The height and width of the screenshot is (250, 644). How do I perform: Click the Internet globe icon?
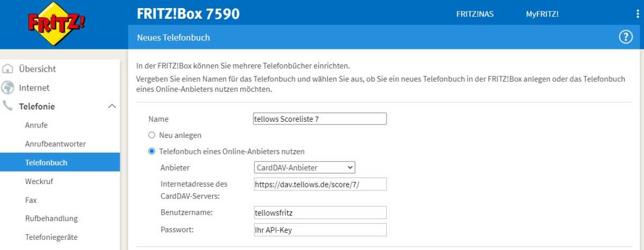pyautogui.click(x=8, y=87)
